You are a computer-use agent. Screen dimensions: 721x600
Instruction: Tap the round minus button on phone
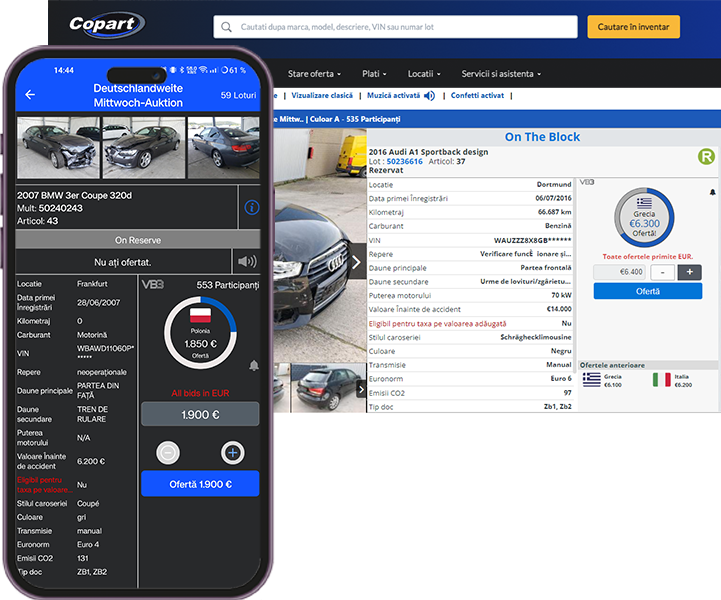(168, 452)
